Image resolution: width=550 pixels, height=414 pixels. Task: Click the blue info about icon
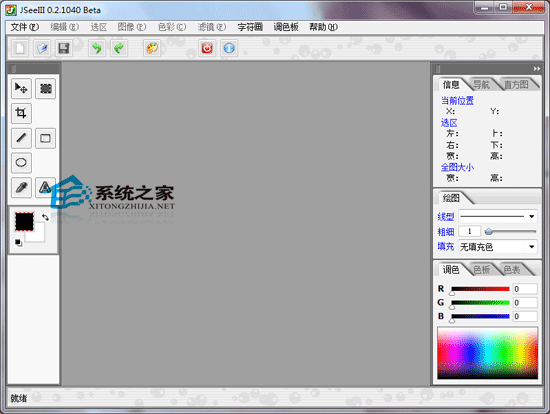tap(229, 48)
